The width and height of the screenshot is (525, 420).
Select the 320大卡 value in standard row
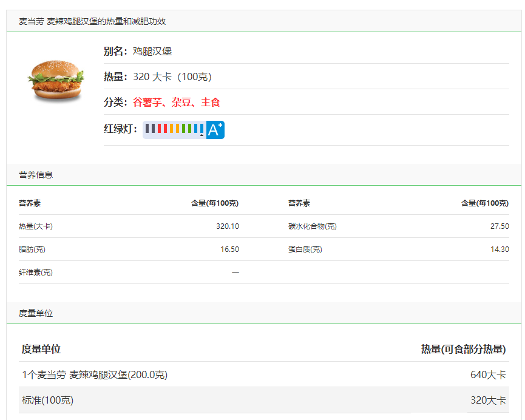[x=488, y=400]
